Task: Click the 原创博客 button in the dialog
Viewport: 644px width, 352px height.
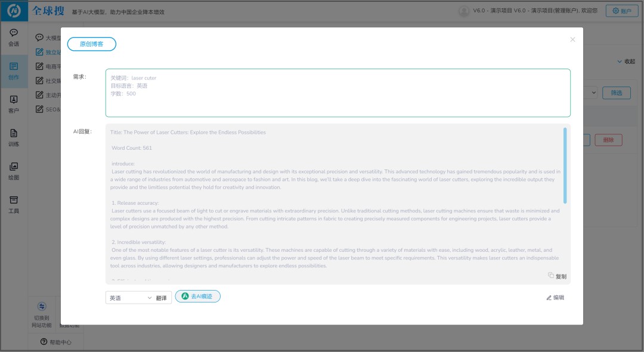Action: 92,44
